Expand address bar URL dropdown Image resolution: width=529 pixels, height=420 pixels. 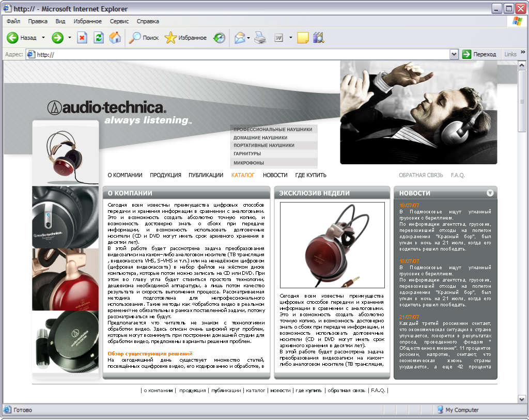(x=454, y=54)
